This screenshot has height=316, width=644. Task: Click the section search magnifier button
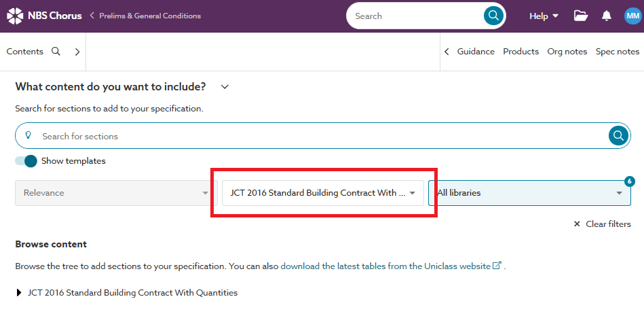pos(618,136)
